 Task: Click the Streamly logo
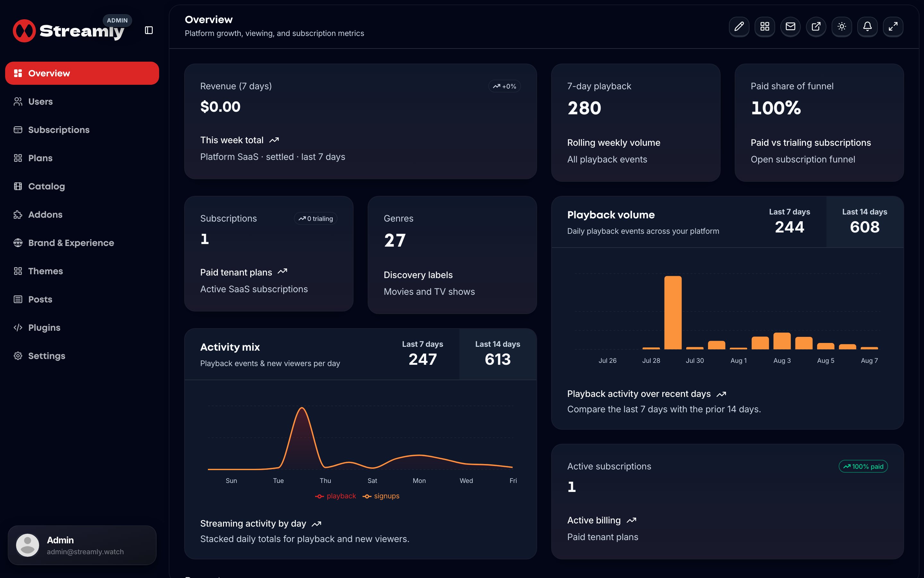(x=69, y=31)
